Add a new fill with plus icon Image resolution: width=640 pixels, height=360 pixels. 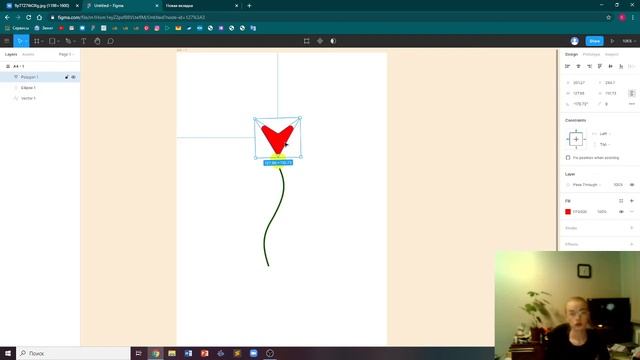click(632, 201)
